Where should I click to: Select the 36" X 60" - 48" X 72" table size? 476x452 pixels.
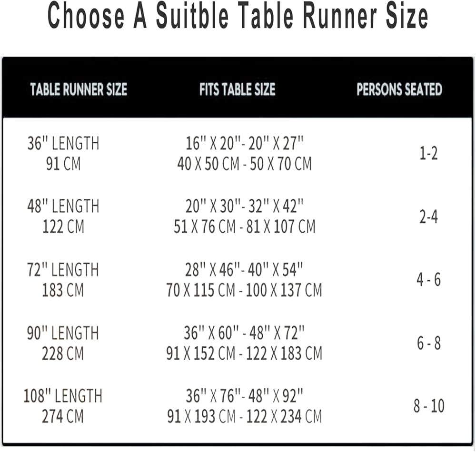[244, 333]
